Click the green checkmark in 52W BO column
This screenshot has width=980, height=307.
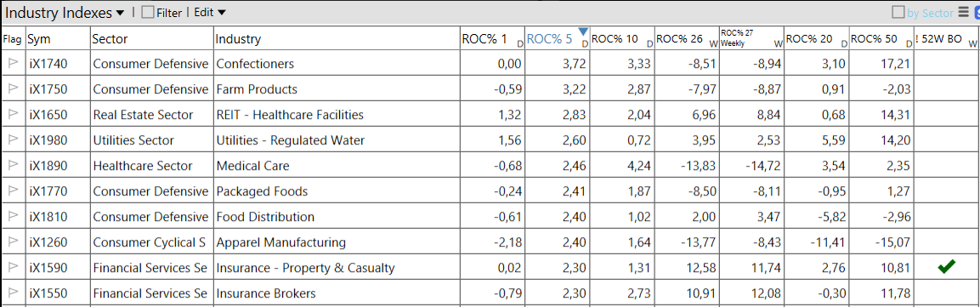click(x=946, y=267)
